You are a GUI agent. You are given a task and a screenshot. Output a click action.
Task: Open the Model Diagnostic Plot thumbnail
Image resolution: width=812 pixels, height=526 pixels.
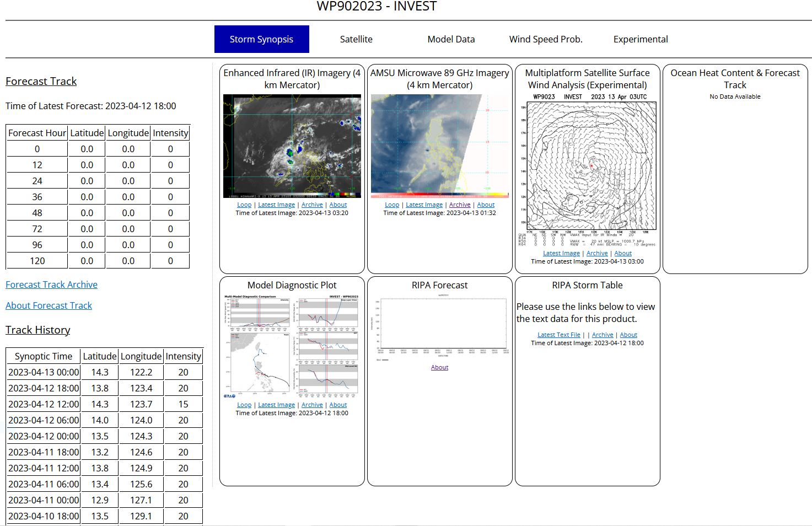pyautogui.click(x=292, y=346)
